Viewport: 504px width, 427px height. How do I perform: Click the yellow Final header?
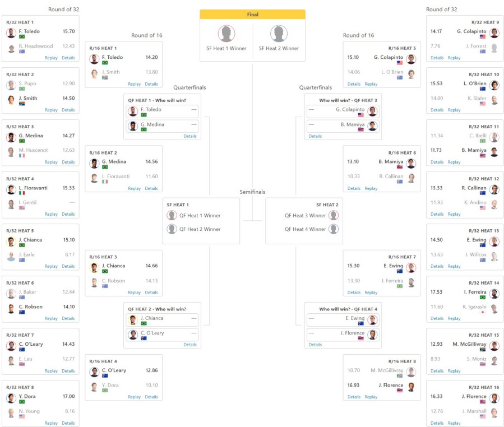pos(252,15)
